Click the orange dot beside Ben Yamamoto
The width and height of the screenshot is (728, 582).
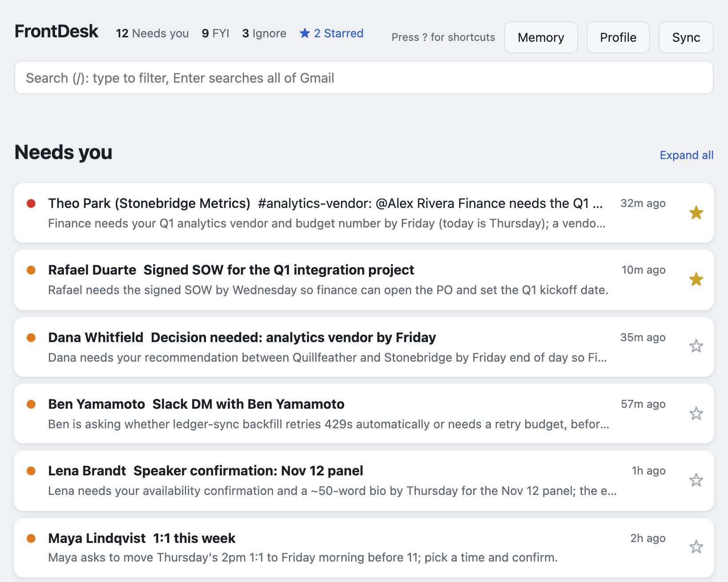coord(31,404)
